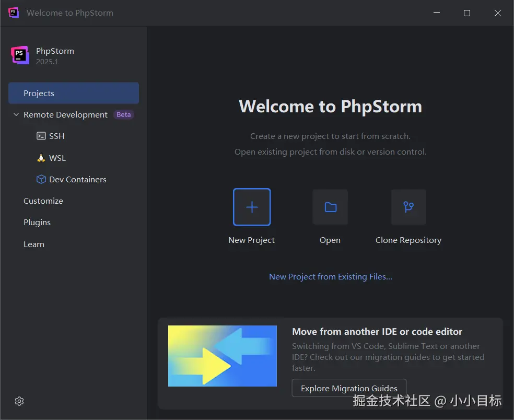Image resolution: width=514 pixels, height=420 pixels.
Task: Click the Beta badge label
Action: [x=124, y=115]
